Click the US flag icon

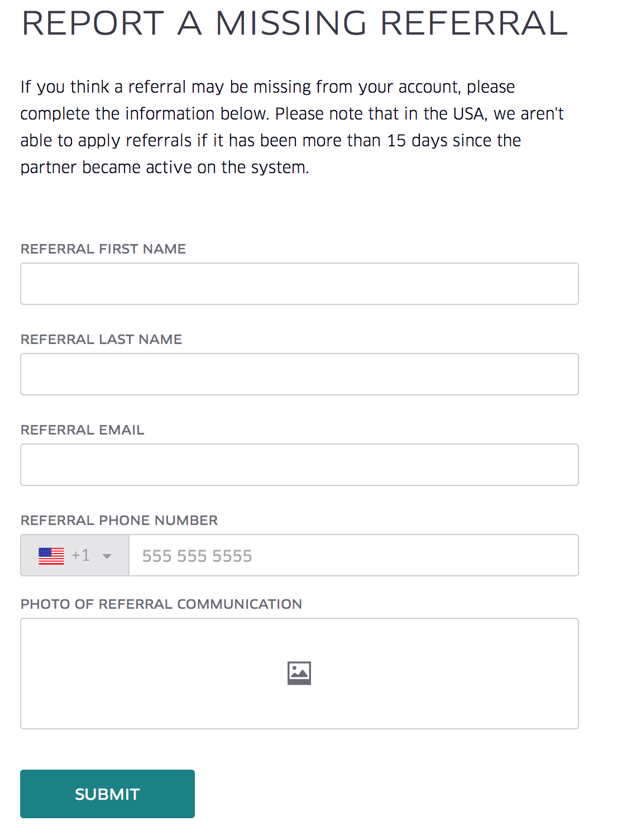coord(51,556)
